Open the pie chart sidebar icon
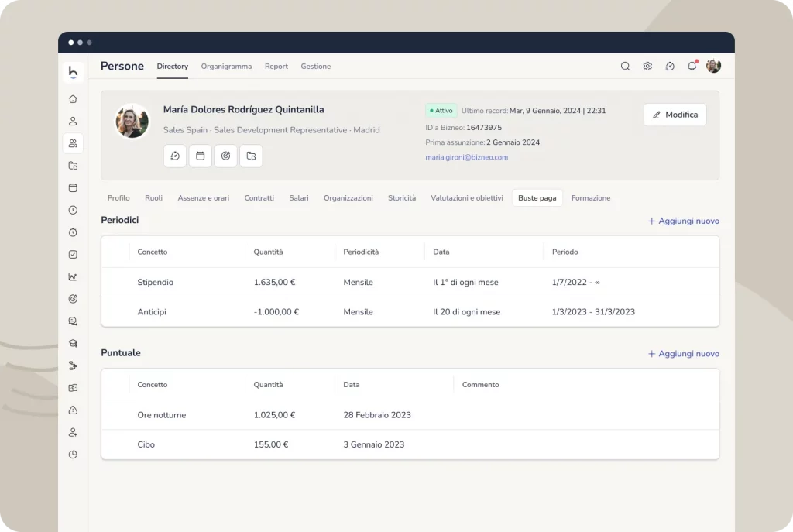Image resolution: width=793 pixels, height=532 pixels. tap(73, 455)
